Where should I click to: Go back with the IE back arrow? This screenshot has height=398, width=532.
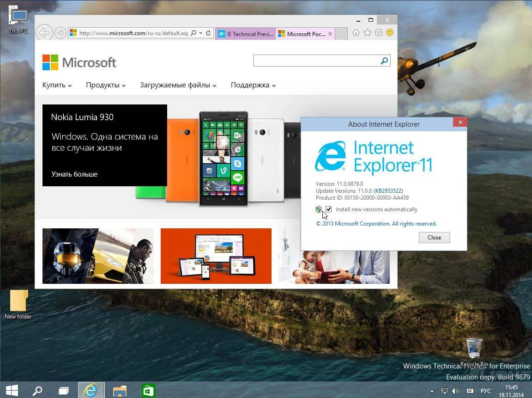coord(44,33)
